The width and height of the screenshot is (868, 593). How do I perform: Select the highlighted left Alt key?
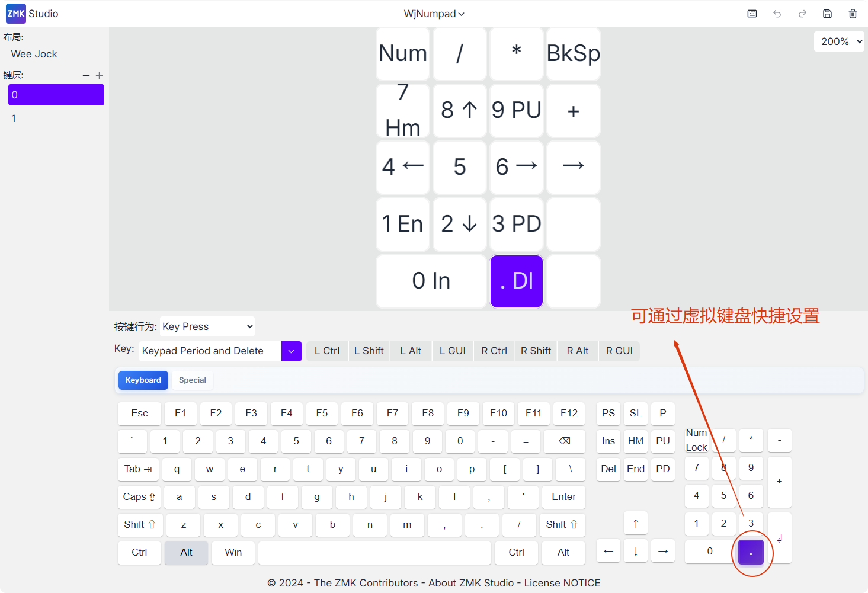click(x=187, y=552)
